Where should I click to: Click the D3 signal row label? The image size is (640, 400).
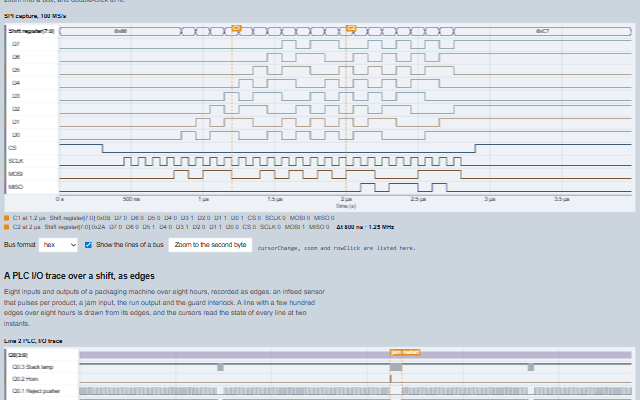click(x=16, y=96)
